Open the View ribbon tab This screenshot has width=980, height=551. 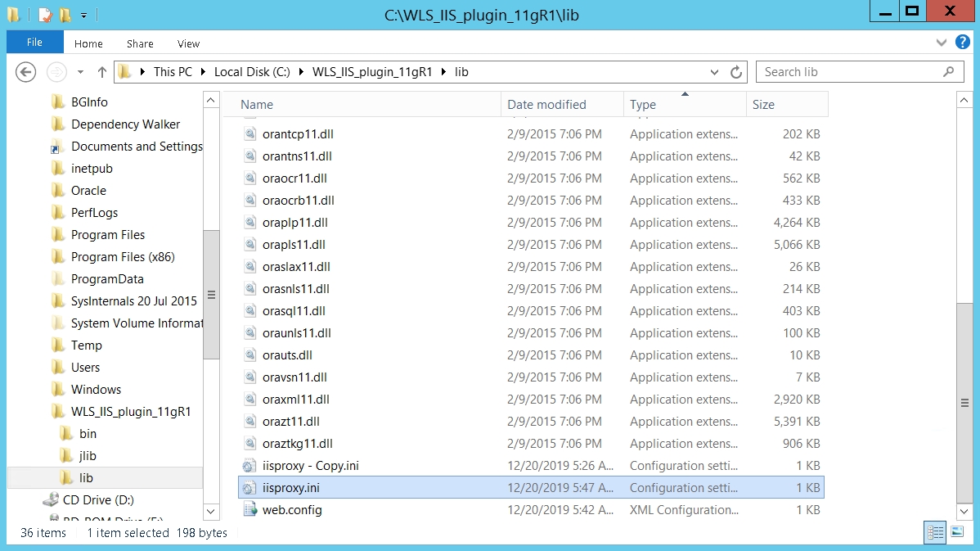tap(188, 43)
